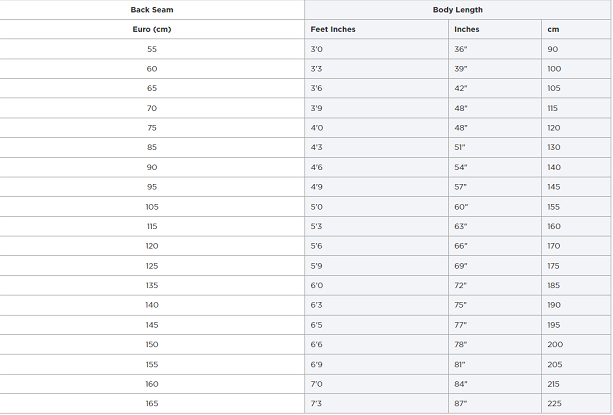Click the cm column subheader
The height and width of the screenshot is (415, 613).
pyautogui.click(x=554, y=29)
